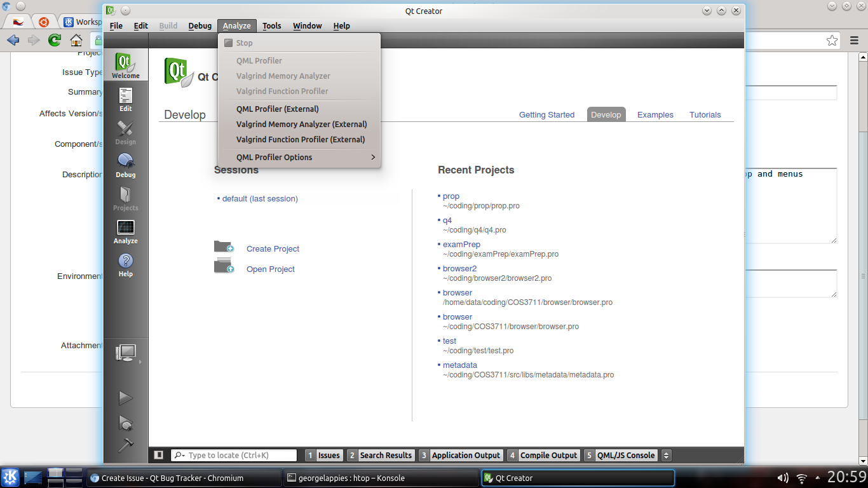Open the Qt Creator window menu icon in title bar
This screenshot has height=488, width=868.
coord(110,11)
